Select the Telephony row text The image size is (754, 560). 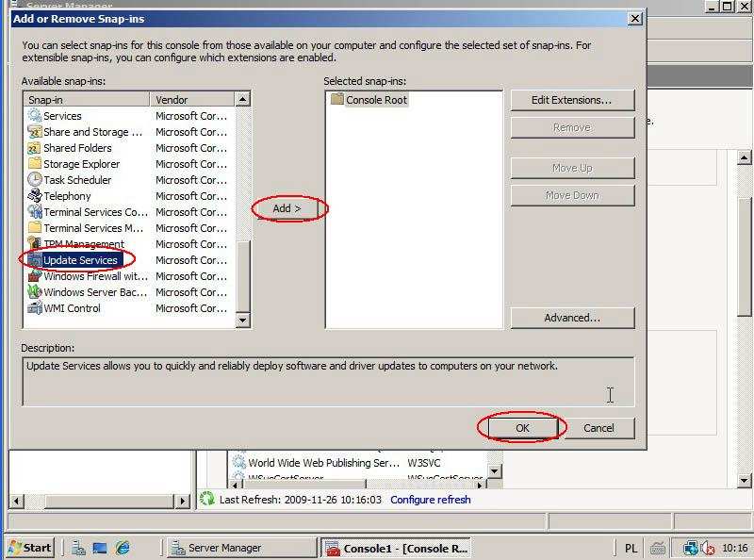point(67,196)
